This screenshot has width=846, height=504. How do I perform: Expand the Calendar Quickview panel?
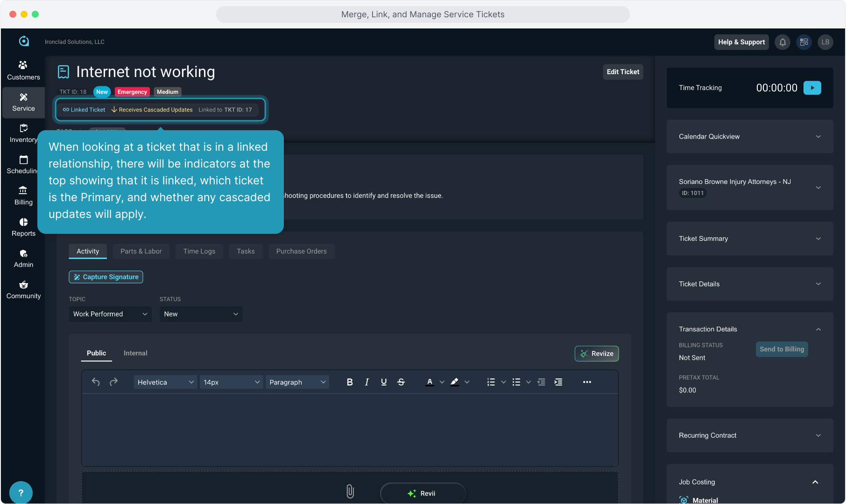click(x=749, y=137)
